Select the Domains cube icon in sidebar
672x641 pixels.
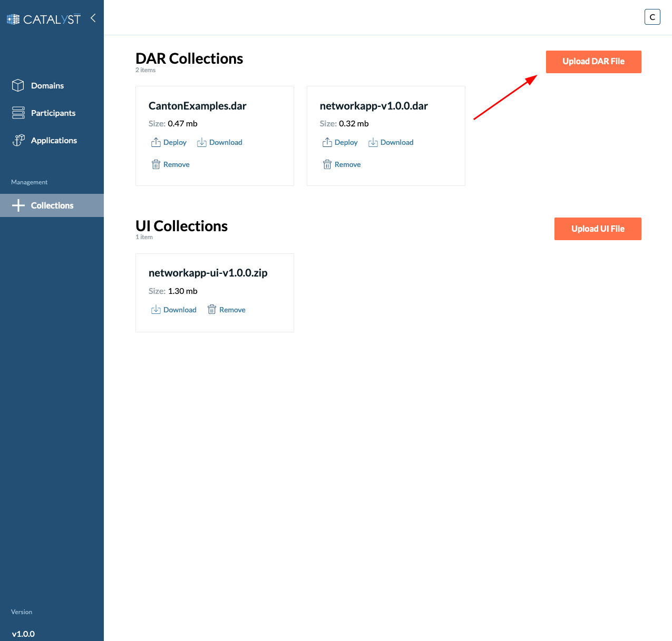pos(18,85)
